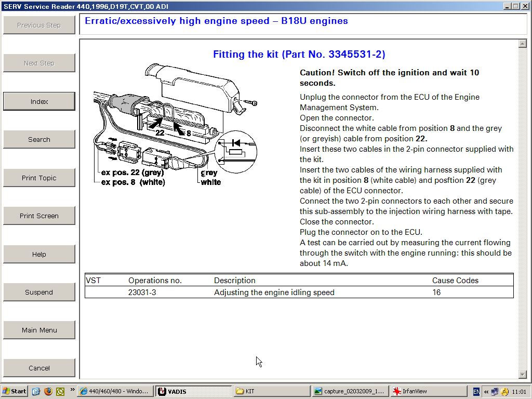This screenshot has width=532, height=399.
Task: Switch to VADIS taskbar window
Action: [193, 391]
